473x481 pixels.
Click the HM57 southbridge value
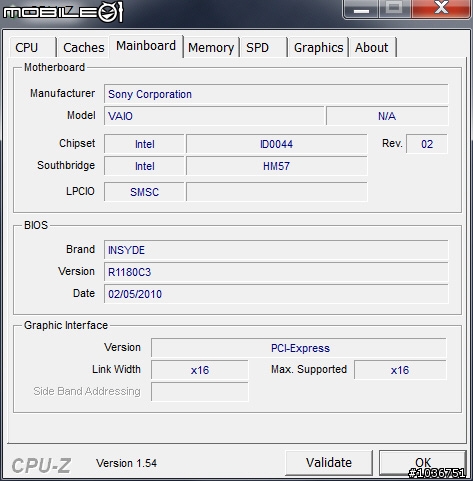click(277, 166)
